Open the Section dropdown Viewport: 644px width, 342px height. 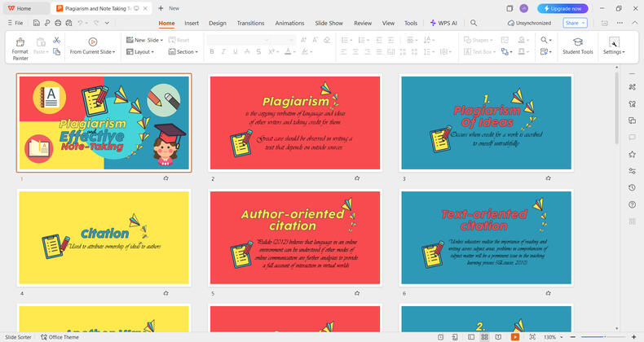click(x=183, y=51)
